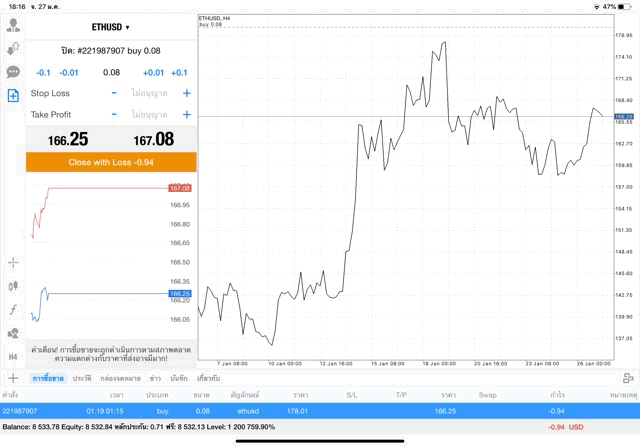This screenshot has height=447, width=640.
Task: Switch to the เกี่ยวกับ about tab
Action: (209, 378)
